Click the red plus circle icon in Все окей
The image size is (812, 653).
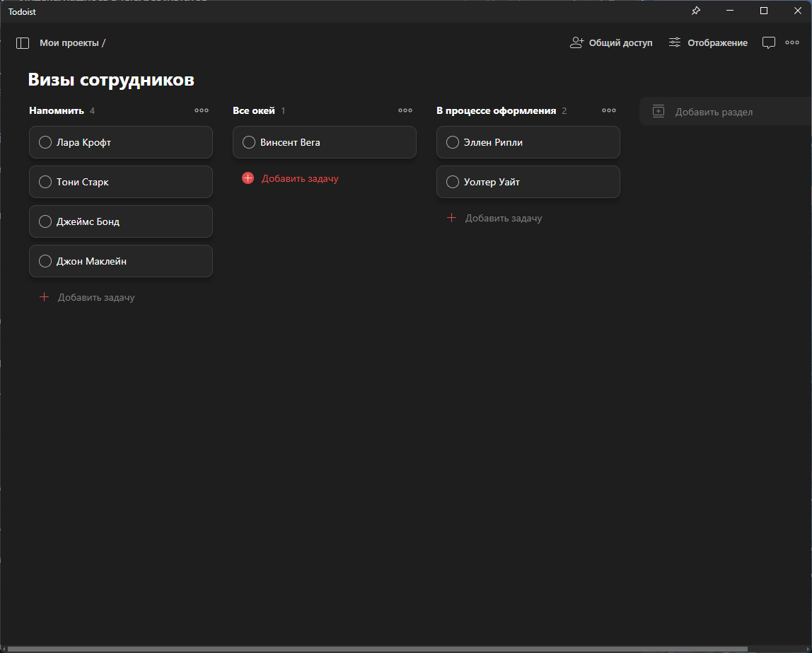(248, 178)
